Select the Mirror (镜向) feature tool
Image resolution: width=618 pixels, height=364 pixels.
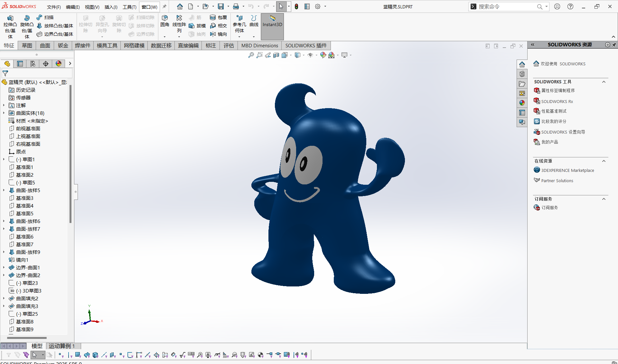point(218,34)
